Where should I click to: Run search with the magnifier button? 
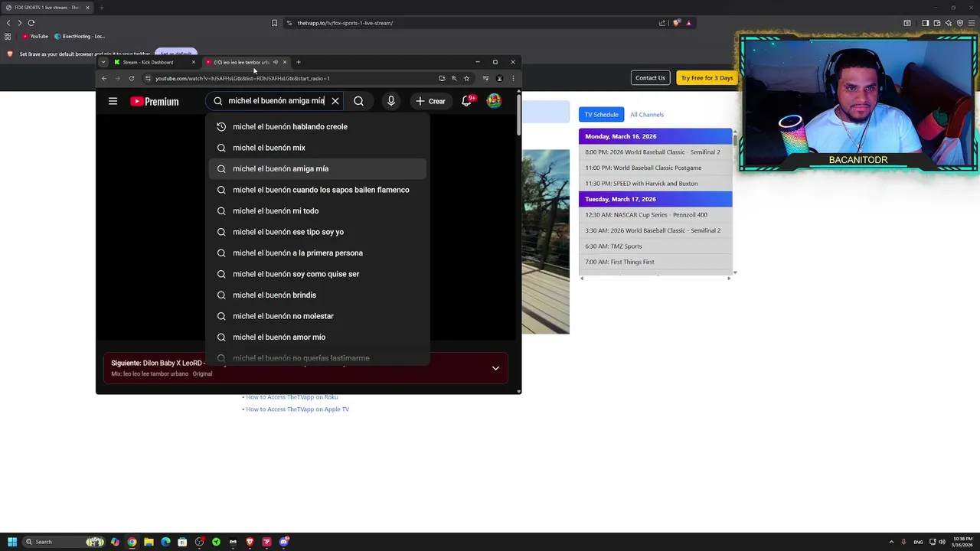(x=358, y=101)
